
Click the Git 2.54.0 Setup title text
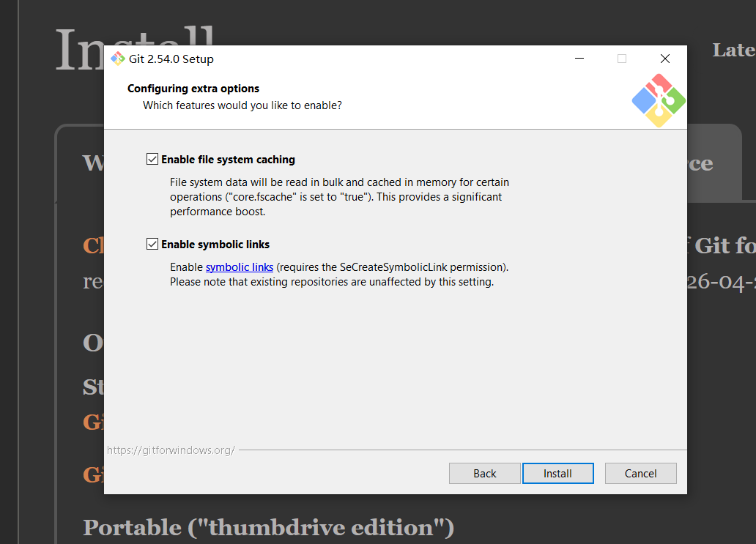pyautogui.click(x=171, y=59)
